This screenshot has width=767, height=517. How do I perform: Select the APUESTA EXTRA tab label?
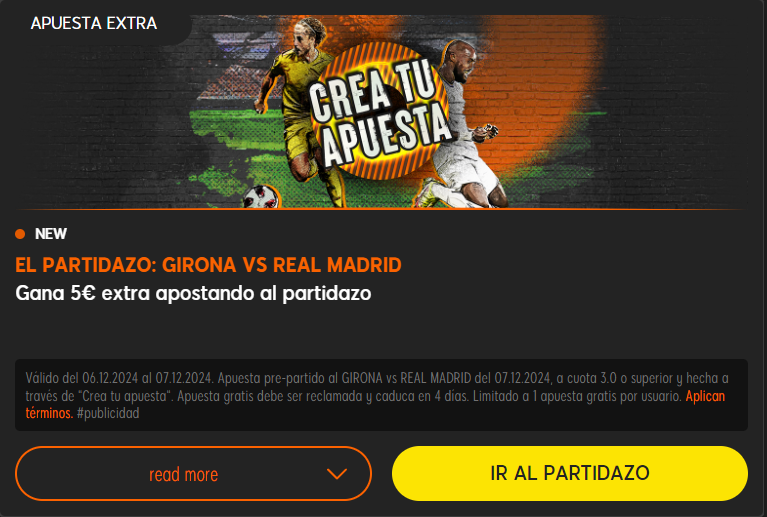tap(94, 23)
